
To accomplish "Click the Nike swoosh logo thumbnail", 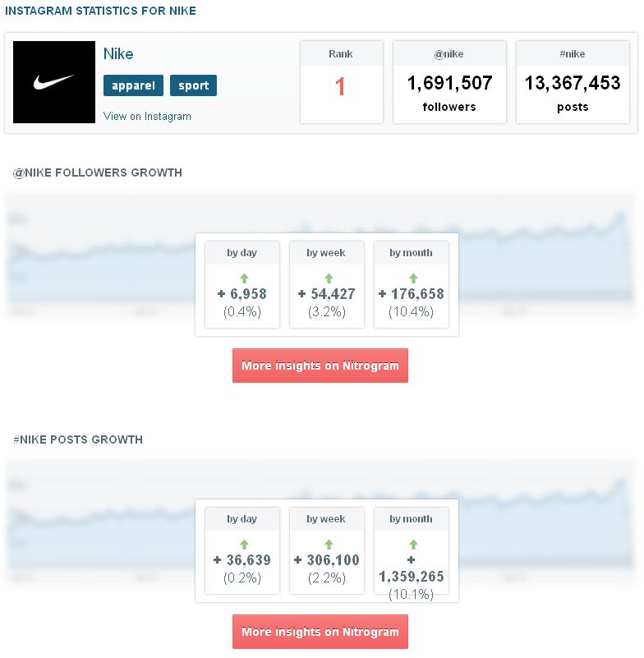I will pyautogui.click(x=54, y=82).
